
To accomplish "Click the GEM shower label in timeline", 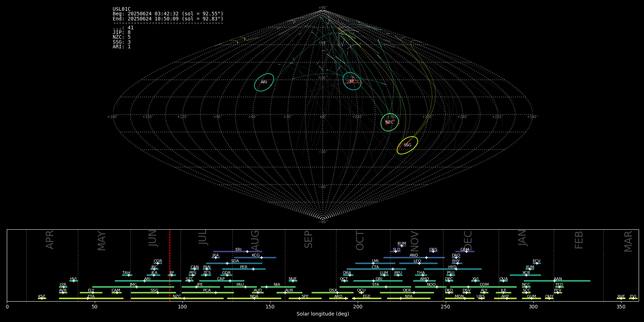I will [x=465, y=250].
